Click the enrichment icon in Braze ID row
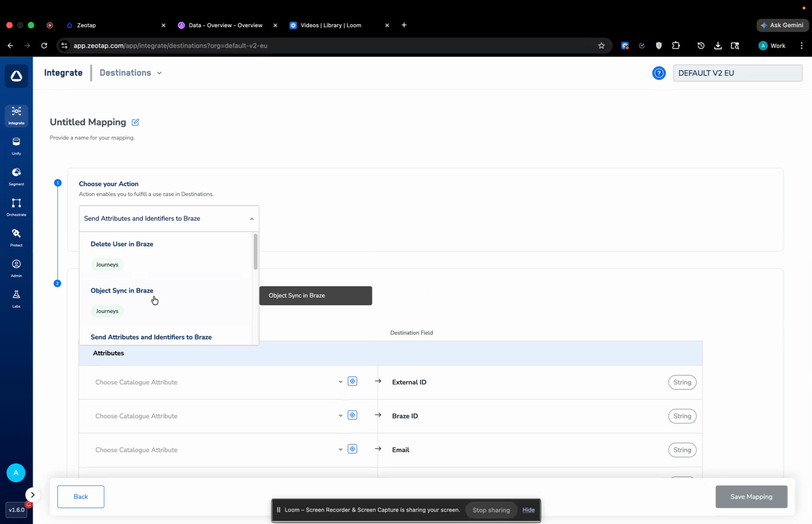This screenshot has height=524, width=812. pos(353,415)
